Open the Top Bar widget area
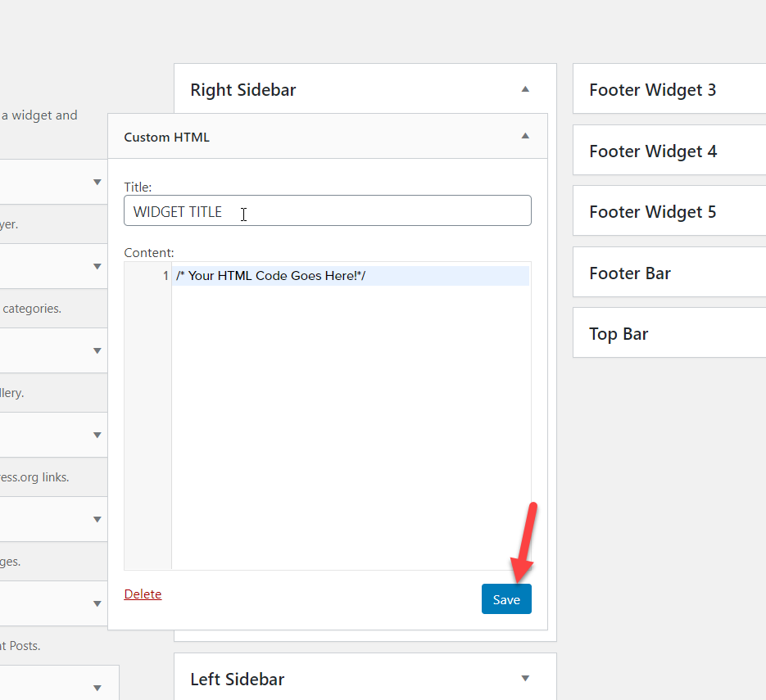This screenshot has width=766, height=700. tap(669, 333)
